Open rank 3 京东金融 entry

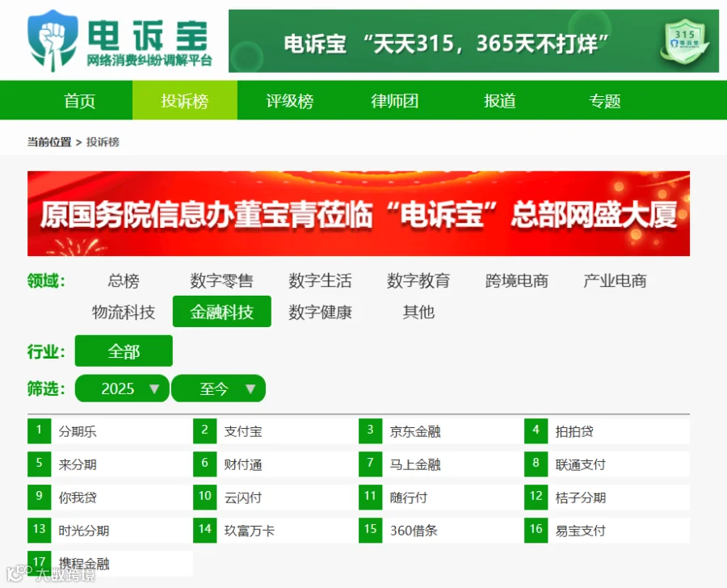click(x=441, y=431)
